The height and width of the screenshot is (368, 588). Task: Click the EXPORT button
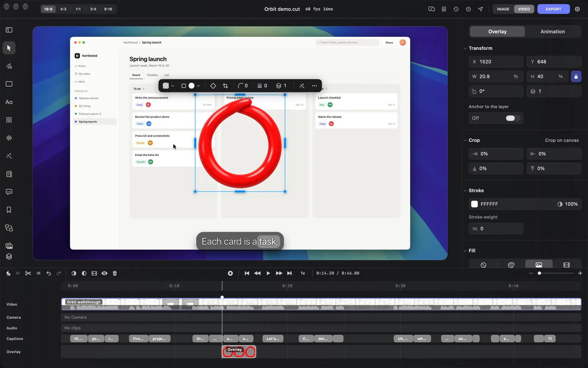[x=553, y=9]
